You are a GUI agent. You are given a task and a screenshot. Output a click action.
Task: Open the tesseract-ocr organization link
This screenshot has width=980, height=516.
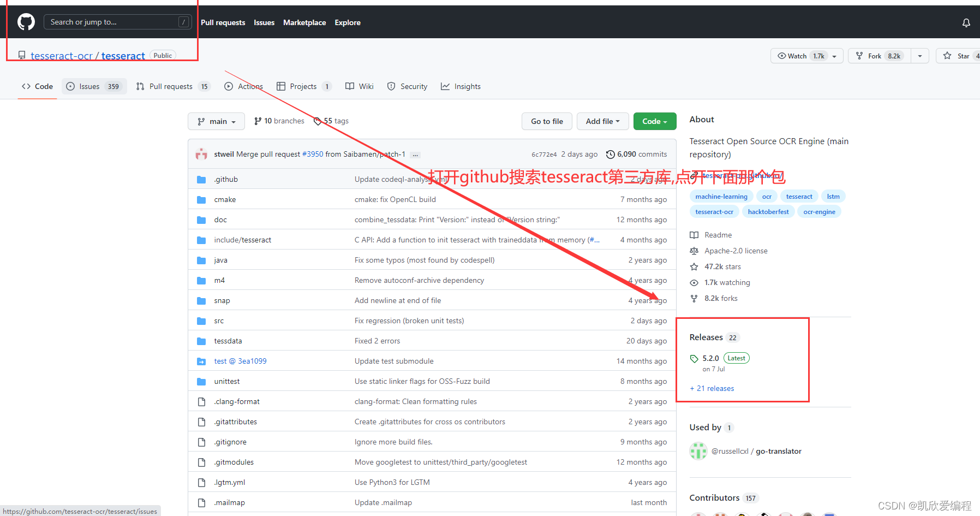62,56
